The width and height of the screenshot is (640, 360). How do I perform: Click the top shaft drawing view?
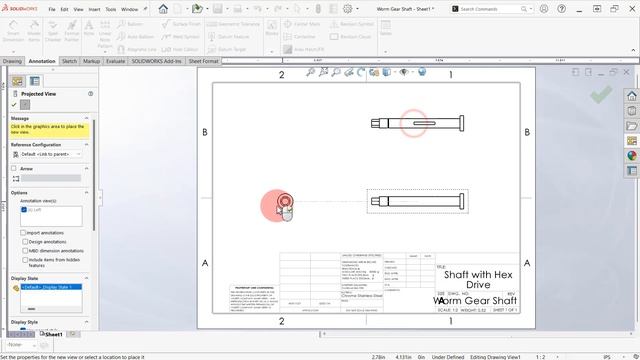(x=417, y=123)
